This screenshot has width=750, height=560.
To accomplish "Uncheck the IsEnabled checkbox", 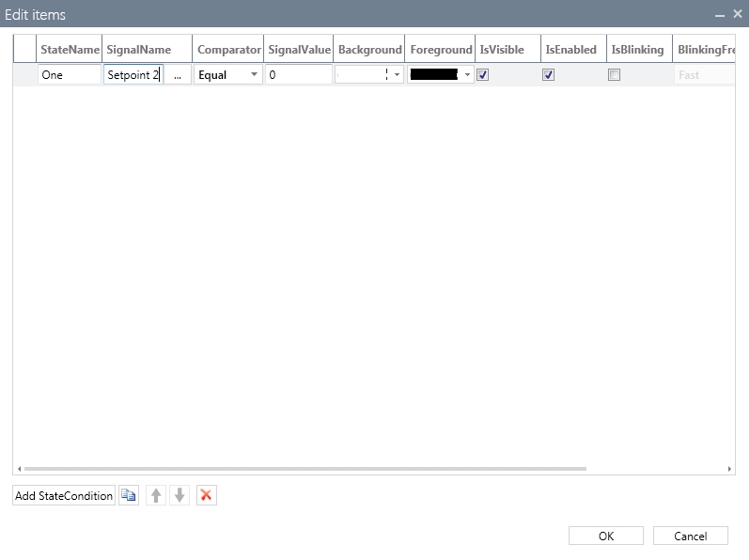I will point(549,75).
